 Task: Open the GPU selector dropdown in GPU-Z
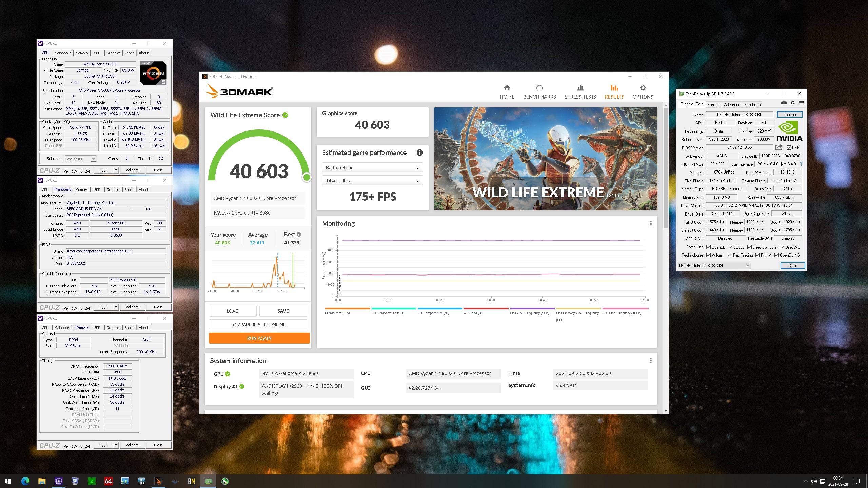point(714,265)
